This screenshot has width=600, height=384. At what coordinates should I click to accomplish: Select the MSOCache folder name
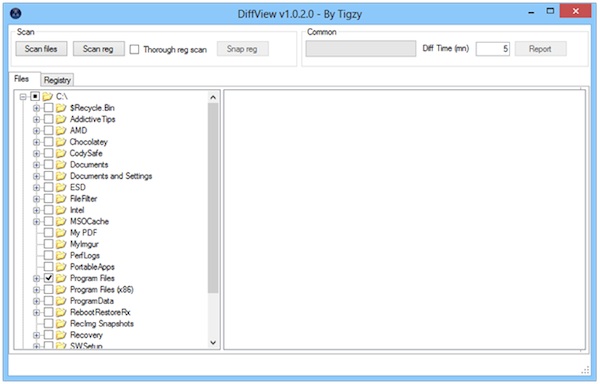(90, 221)
